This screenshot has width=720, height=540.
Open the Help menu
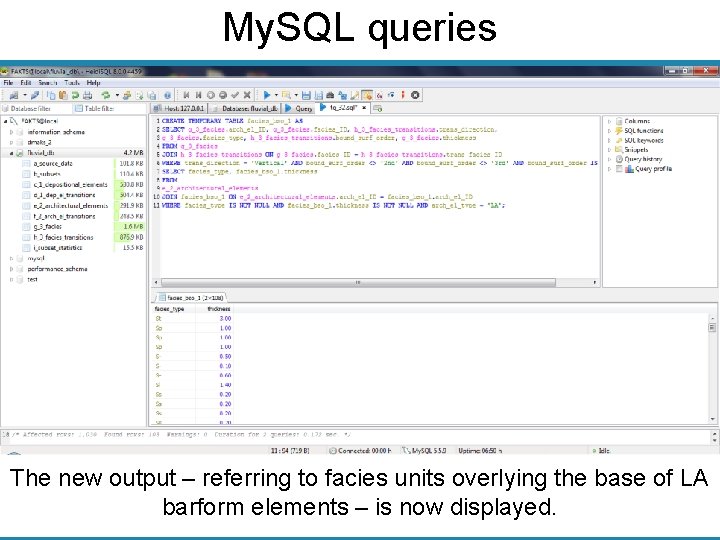point(93,83)
